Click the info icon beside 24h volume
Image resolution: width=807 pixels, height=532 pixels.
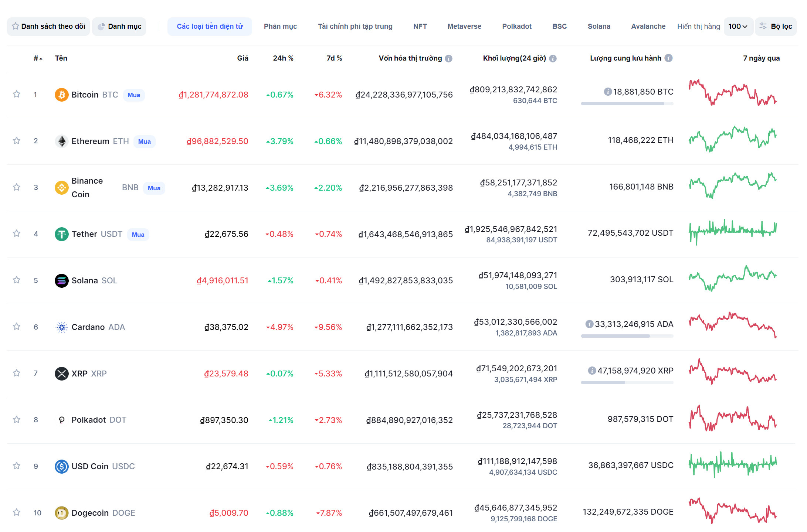pos(553,58)
